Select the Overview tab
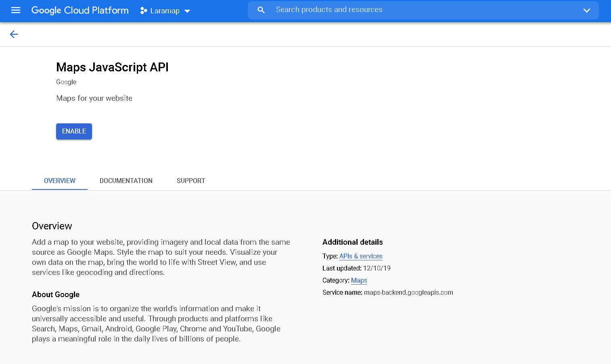Screen dimensions: 611x364 tap(59, 181)
